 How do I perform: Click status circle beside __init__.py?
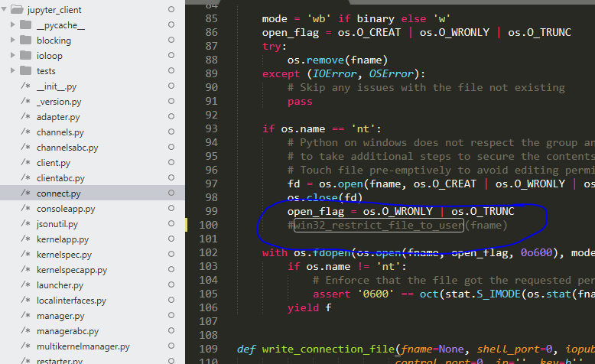tap(171, 86)
